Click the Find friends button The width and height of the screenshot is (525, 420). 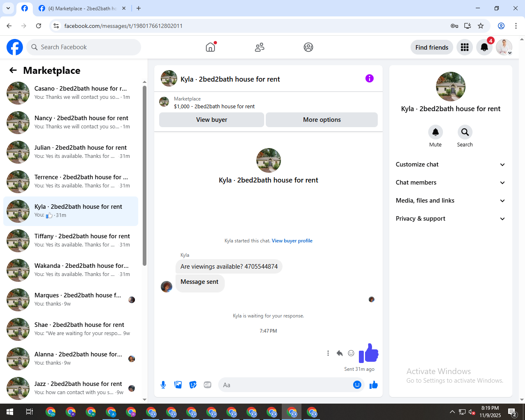point(432,47)
